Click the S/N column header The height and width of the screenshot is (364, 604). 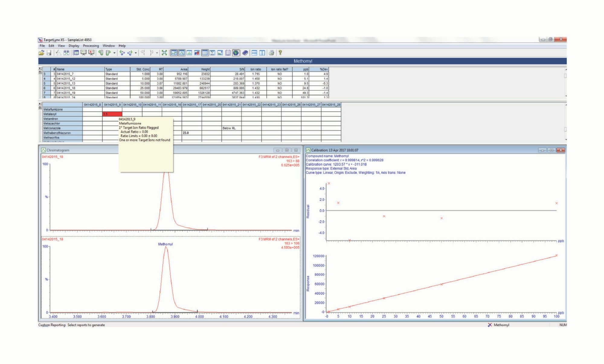point(227,69)
